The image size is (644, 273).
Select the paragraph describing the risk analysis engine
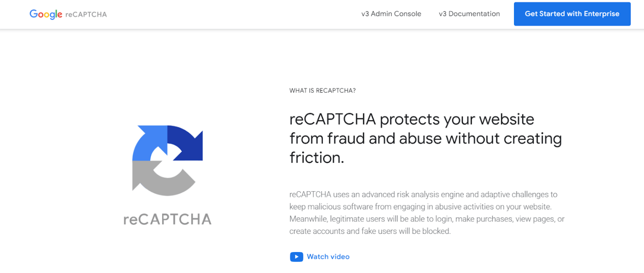coord(426,212)
